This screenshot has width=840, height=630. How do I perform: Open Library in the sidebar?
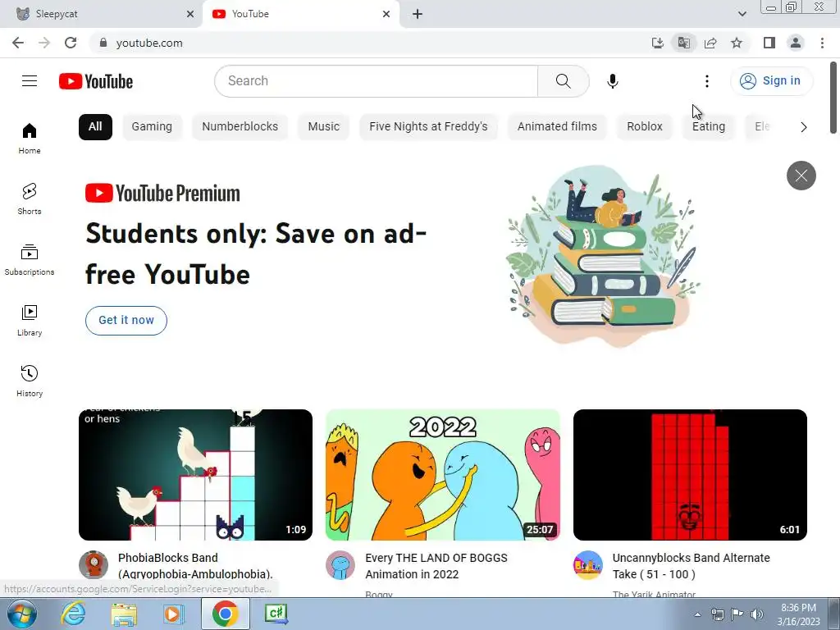pos(30,321)
